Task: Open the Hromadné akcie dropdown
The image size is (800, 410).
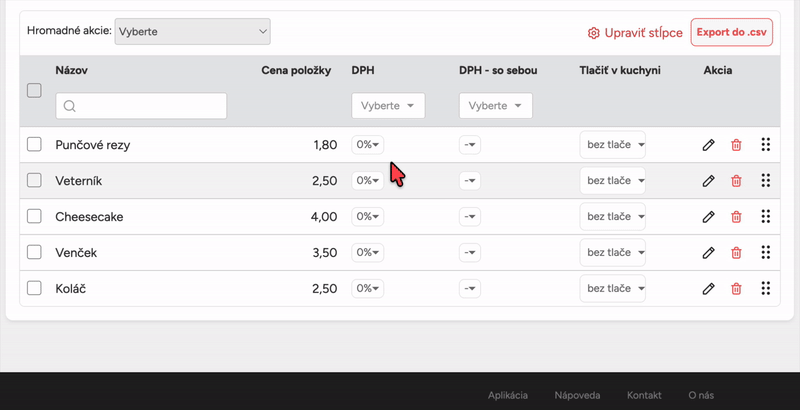Action: coord(193,32)
